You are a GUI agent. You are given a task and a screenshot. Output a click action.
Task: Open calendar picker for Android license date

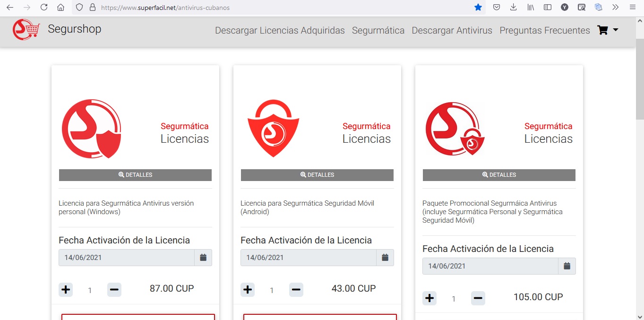tap(385, 258)
